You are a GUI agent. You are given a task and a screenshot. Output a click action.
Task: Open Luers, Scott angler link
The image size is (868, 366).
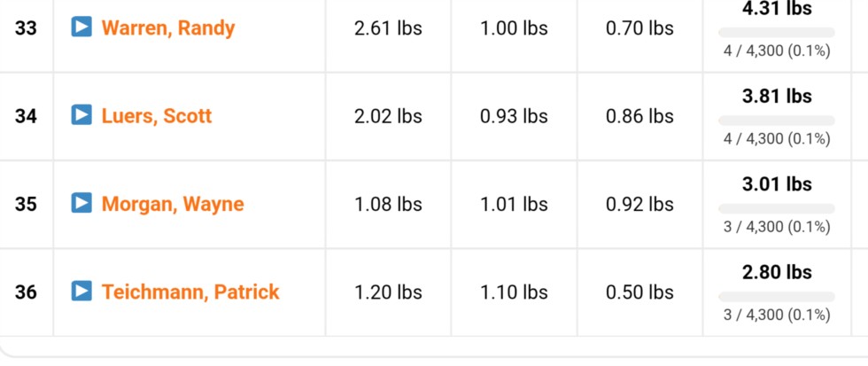[x=157, y=116]
